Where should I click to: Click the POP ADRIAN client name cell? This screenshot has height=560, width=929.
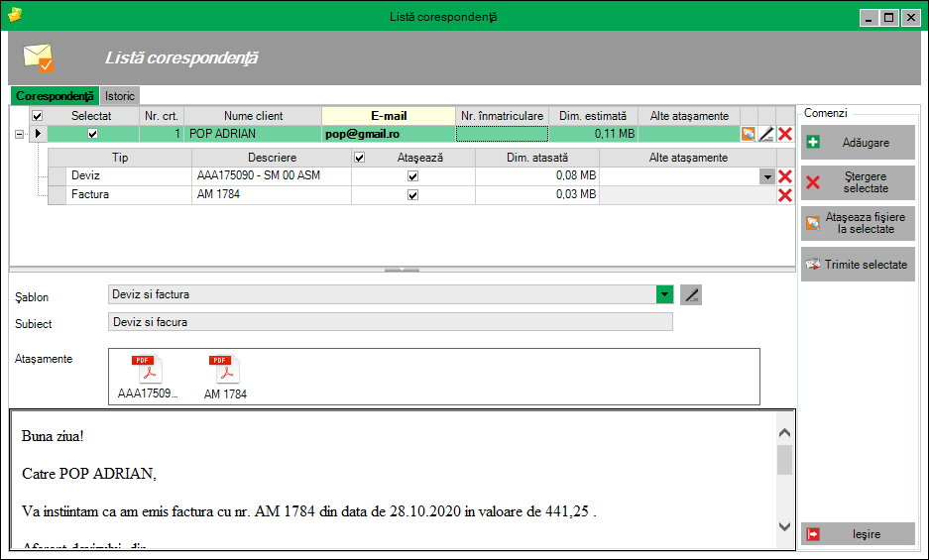tap(253, 134)
